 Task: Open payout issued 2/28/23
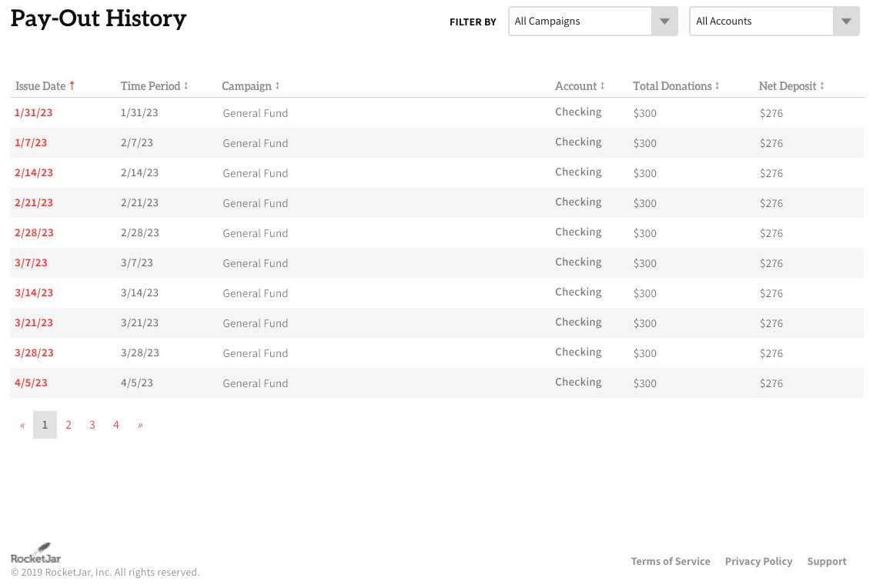coord(34,232)
